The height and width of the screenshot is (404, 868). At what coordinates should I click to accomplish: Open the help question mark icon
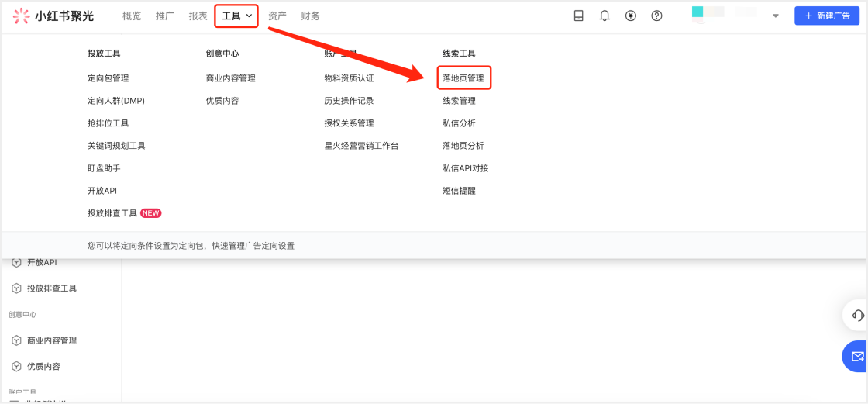coord(656,16)
